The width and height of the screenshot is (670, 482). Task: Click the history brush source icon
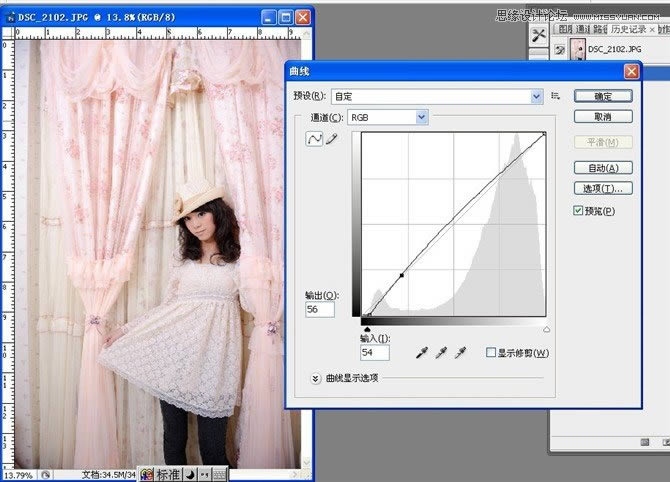pos(559,50)
